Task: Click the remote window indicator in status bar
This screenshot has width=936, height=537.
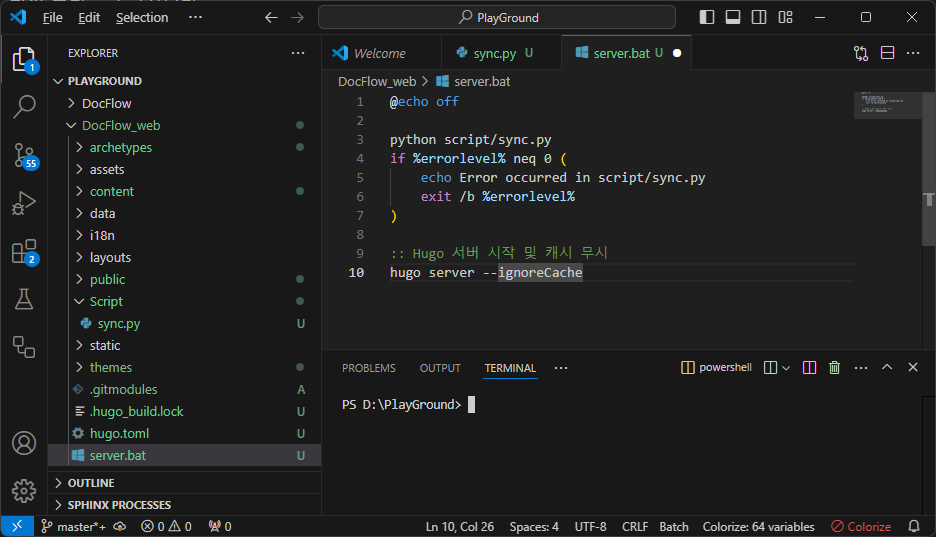Action: pyautogui.click(x=17, y=526)
